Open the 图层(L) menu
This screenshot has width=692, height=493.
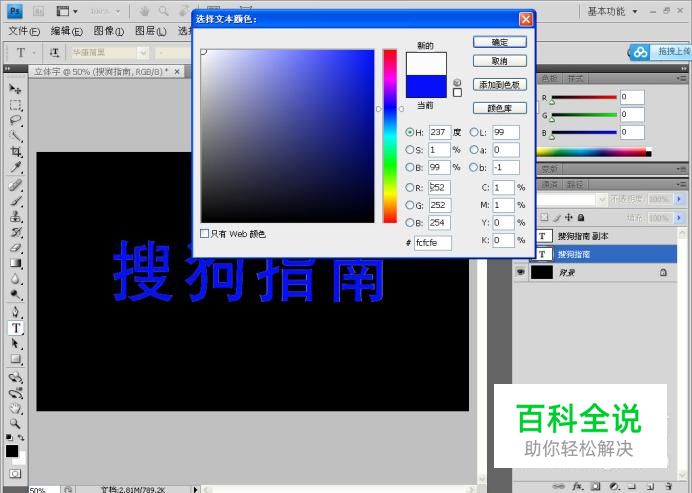tap(150, 31)
